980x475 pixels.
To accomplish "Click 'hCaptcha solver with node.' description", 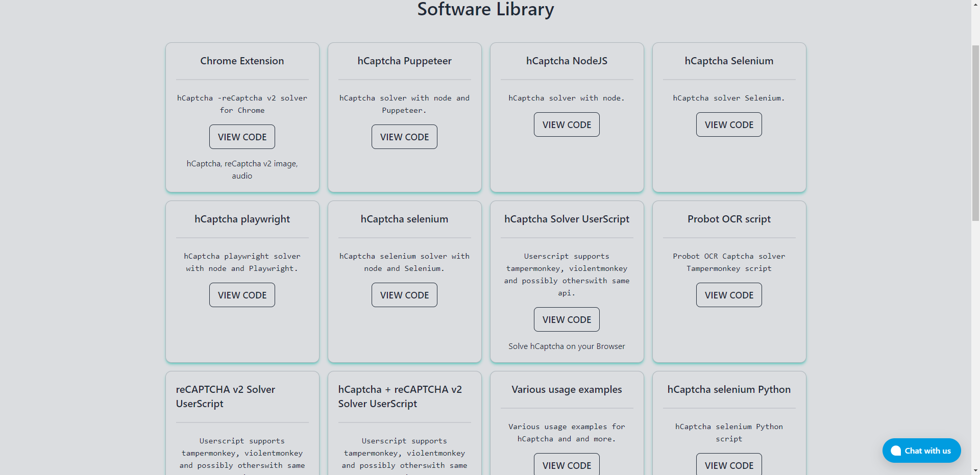I will tap(567, 98).
